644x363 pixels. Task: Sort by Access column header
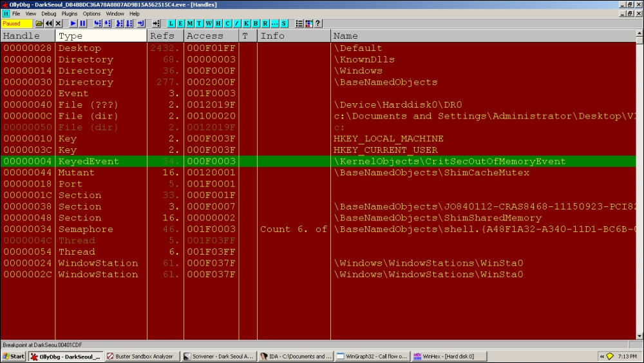point(211,35)
